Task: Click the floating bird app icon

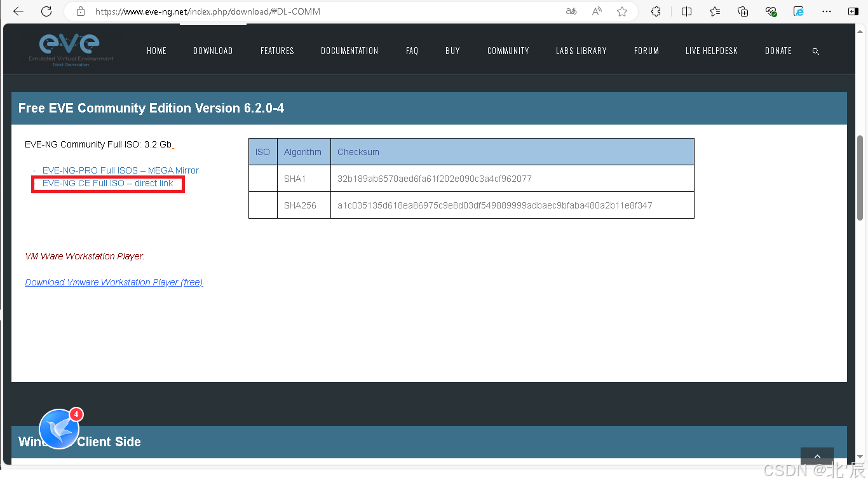Action: tap(59, 429)
